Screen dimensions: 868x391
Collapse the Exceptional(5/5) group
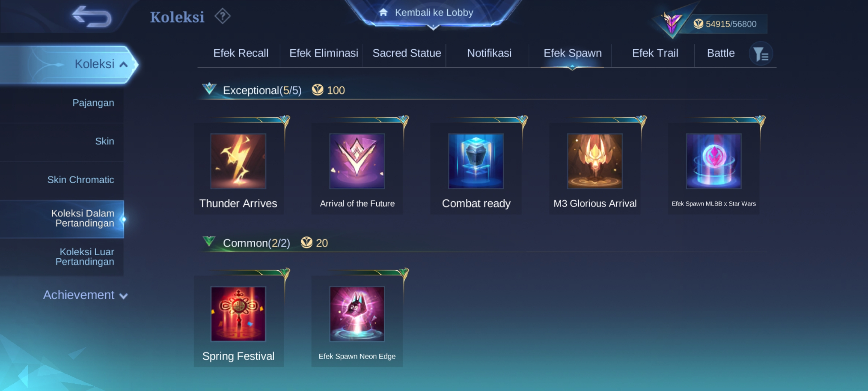click(209, 89)
